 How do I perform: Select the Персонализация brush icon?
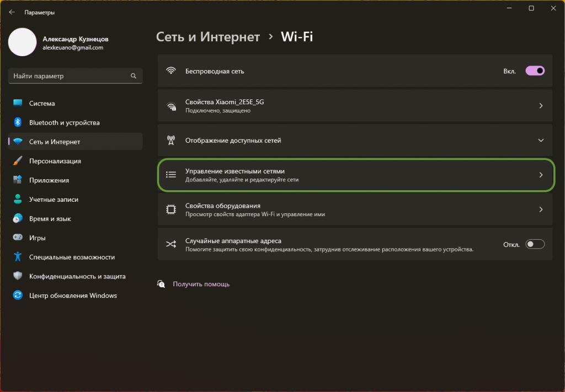click(18, 161)
